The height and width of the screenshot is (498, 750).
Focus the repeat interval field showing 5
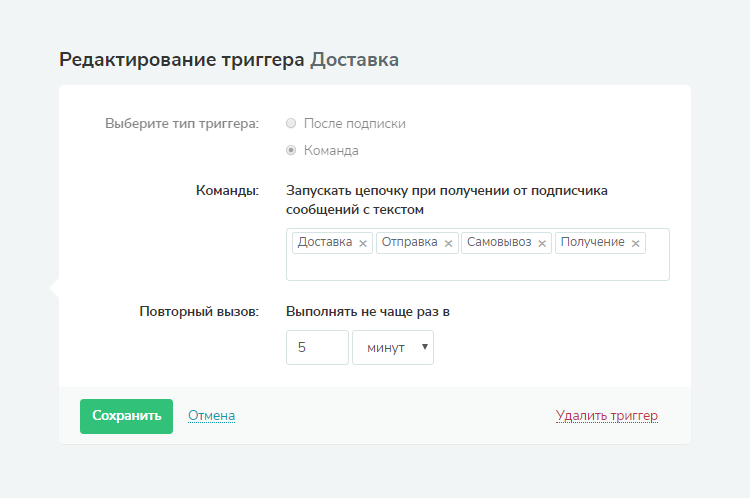pyautogui.click(x=317, y=348)
